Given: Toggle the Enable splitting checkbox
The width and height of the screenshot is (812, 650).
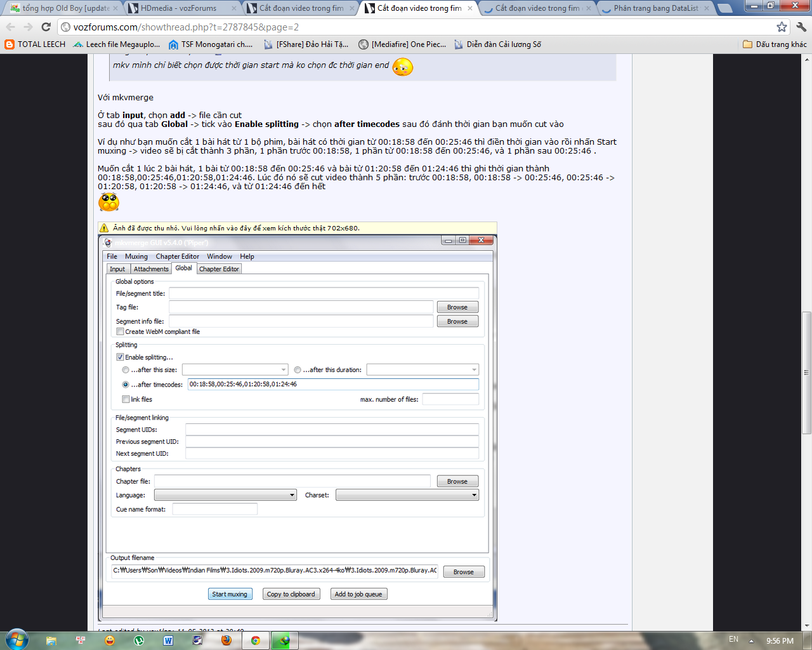Looking at the screenshot, I should (x=120, y=357).
